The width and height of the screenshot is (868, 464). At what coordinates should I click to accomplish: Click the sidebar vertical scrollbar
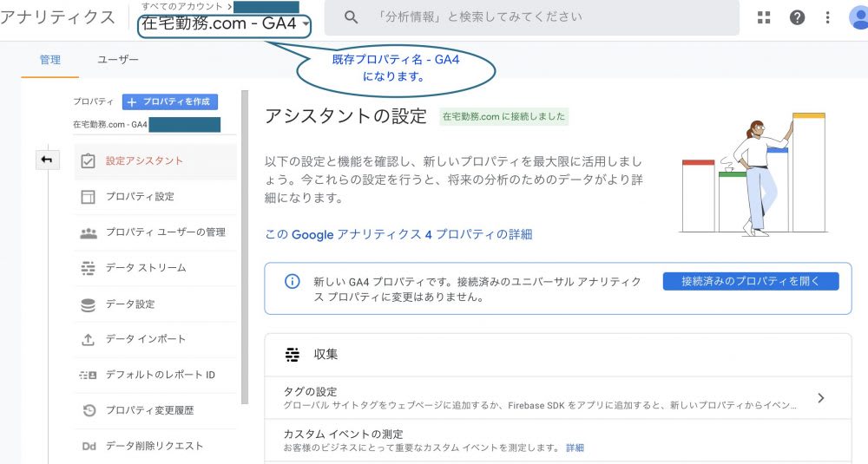pyautogui.click(x=245, y=248)
